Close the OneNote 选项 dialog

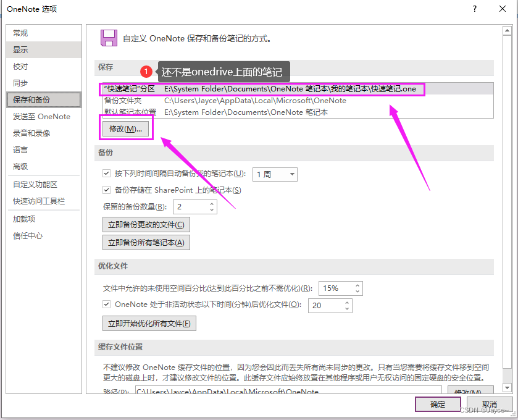click(503, 9)
